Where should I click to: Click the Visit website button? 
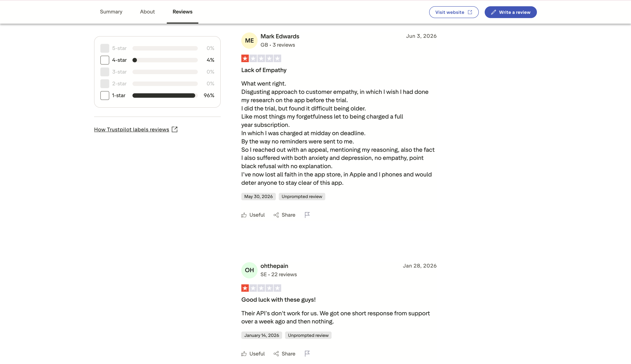pos(454,12)
